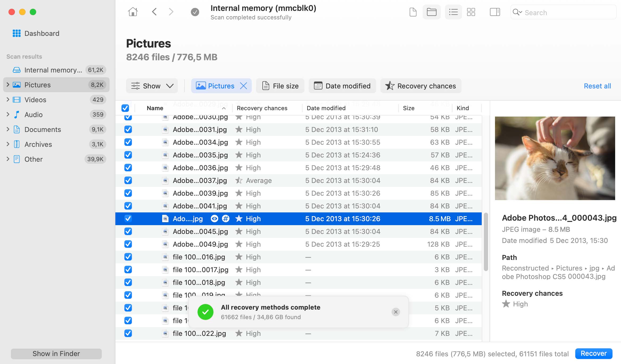Dismiss the recovery complete notification
Viewport: 621px width, 364px height.
(x=396, y=312)
